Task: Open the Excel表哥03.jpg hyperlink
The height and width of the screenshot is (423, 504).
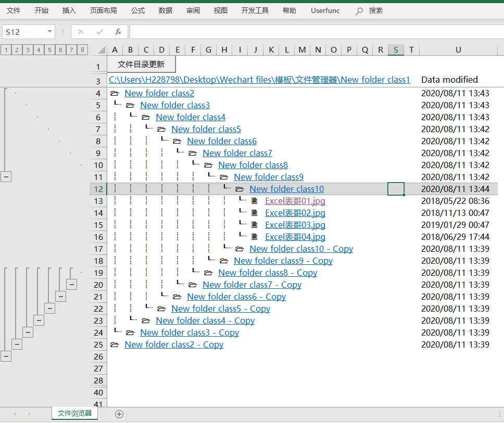Action: click(295, 225)
